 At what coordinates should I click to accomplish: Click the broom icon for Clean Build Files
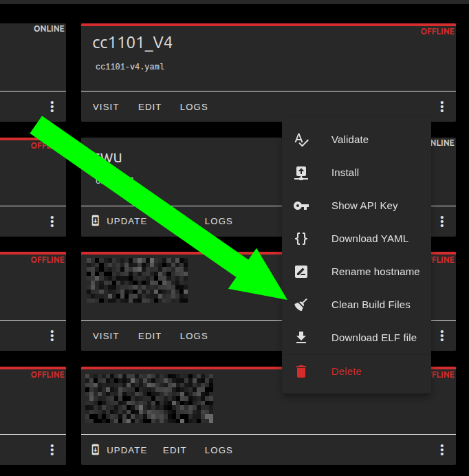pyautogui.click(x=301, y=305)
